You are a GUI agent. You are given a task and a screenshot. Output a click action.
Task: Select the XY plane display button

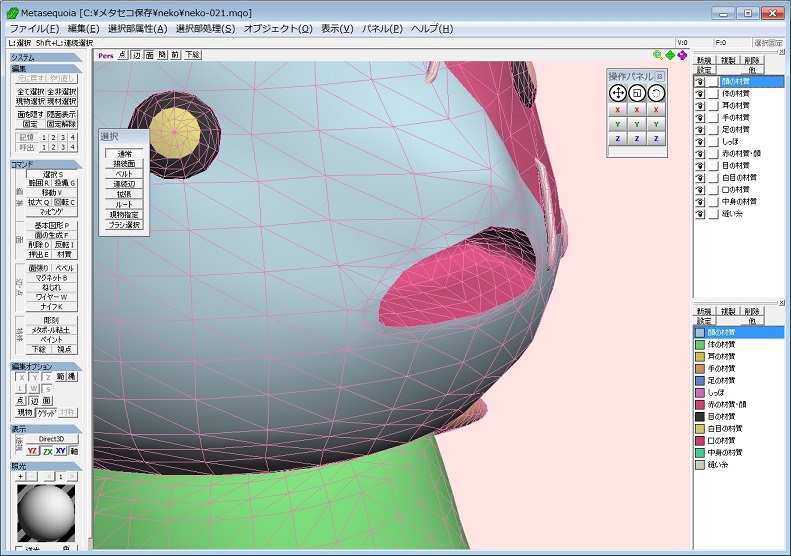tap(60, 451)
